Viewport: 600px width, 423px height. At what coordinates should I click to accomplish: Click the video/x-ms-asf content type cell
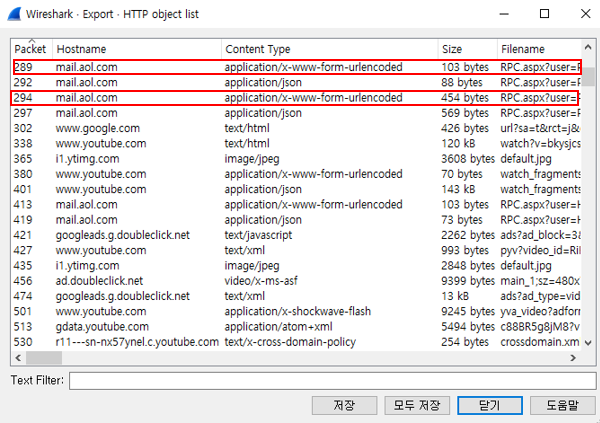coord(261,281)
